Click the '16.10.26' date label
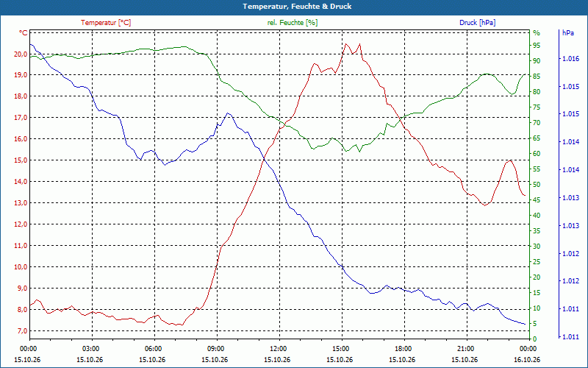 coord(528,360)
